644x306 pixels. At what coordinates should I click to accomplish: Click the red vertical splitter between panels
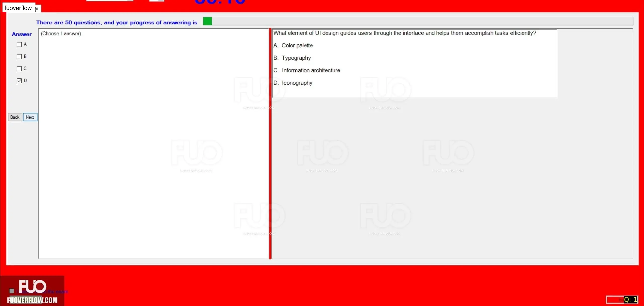click(x=270, y=144)
